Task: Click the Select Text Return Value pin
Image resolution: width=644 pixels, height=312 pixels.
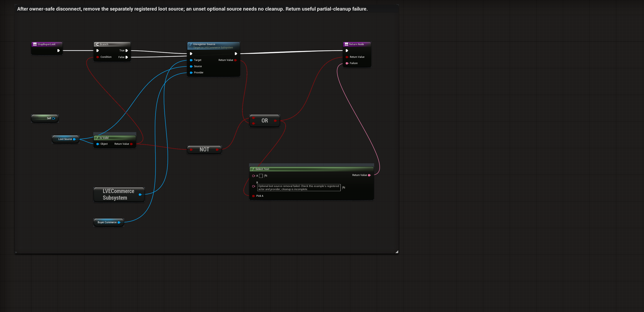Action: (369, 175)
